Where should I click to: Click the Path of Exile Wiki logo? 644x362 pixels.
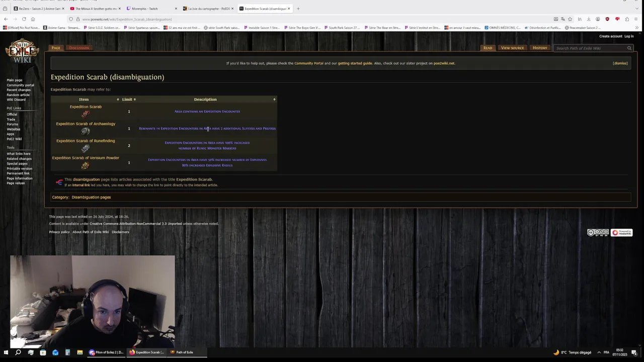22,51
